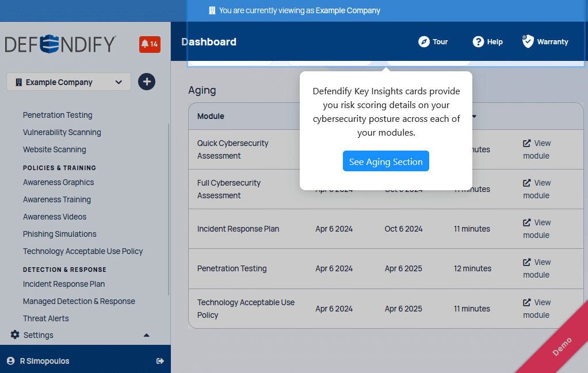Click the Help question mark icon
588x373 pixels.
pos(478,41)
